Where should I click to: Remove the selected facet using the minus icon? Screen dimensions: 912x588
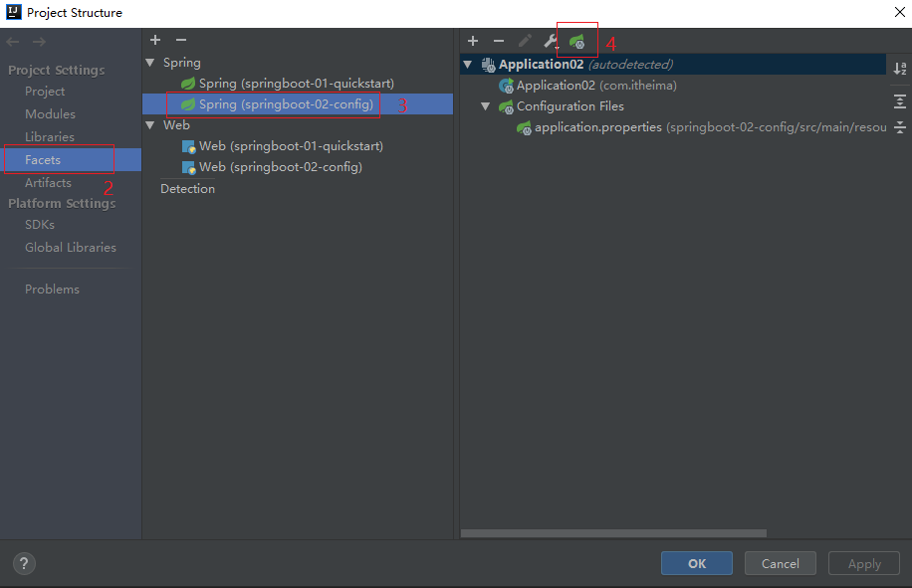click(x=181, y=40)
